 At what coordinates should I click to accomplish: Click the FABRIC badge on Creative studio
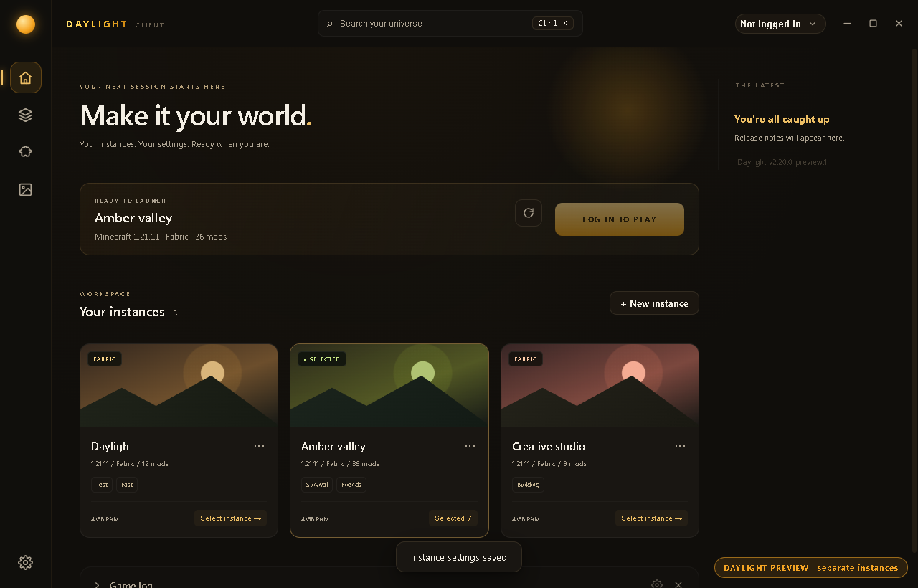(526, 359)
